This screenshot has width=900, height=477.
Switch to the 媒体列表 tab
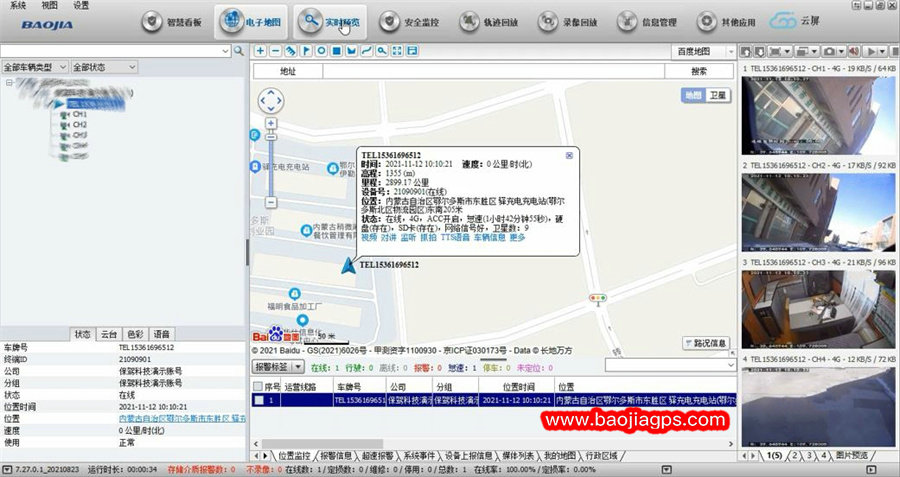click(x=518, y=455)
